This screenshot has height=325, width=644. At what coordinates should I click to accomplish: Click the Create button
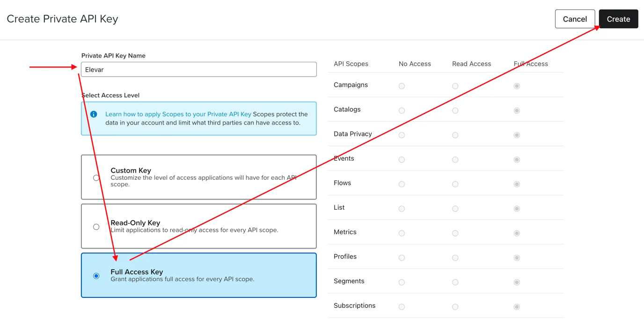pos(618,19)
